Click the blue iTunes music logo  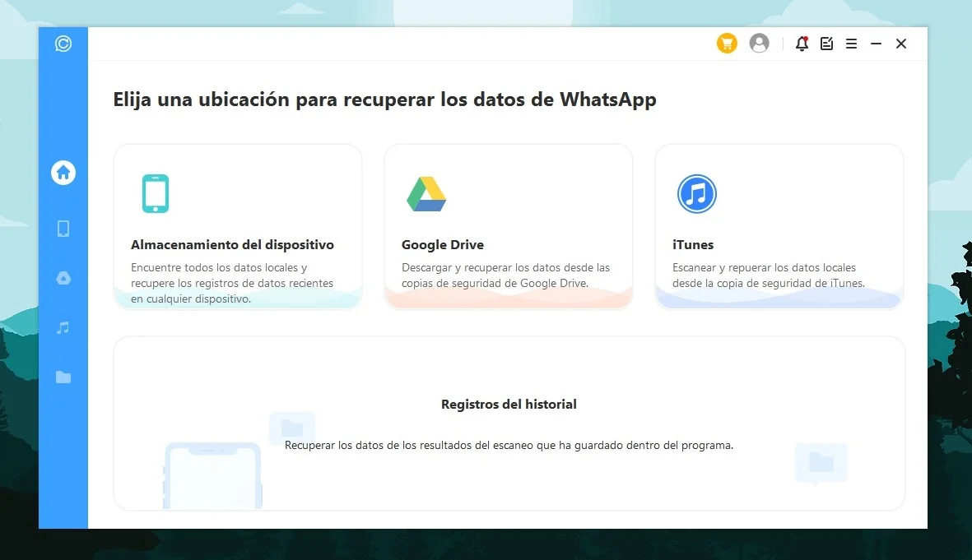pyautogui.click(x=697, y=194)
